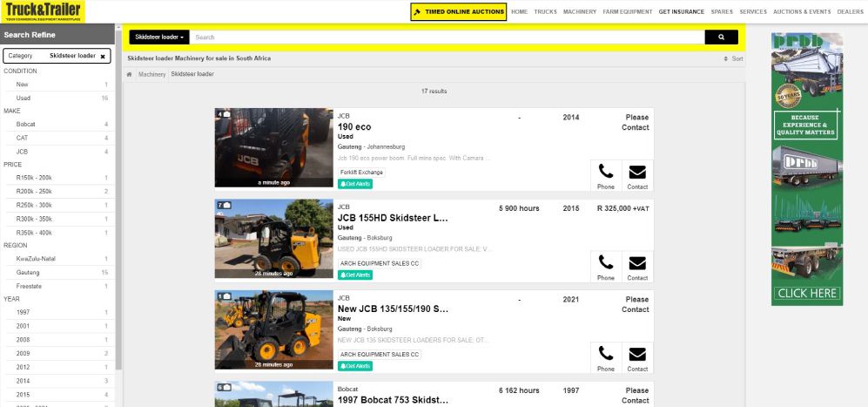Open the 1997 Bobcat 753 Skidst... title
This screenshot has width=868, height=407.
(x=393, y=400)
